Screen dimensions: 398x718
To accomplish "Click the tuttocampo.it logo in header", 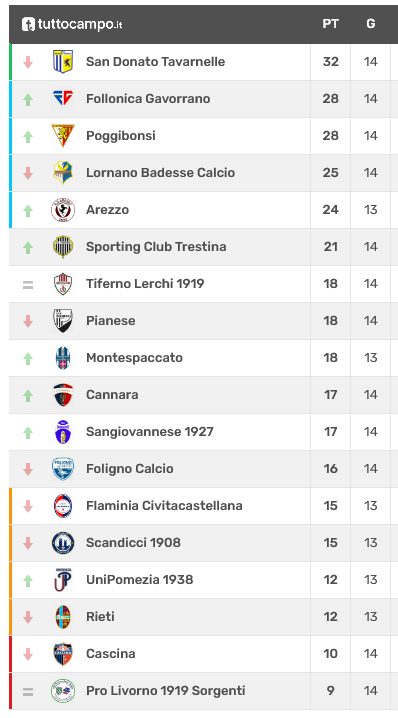I will (72, 24).
